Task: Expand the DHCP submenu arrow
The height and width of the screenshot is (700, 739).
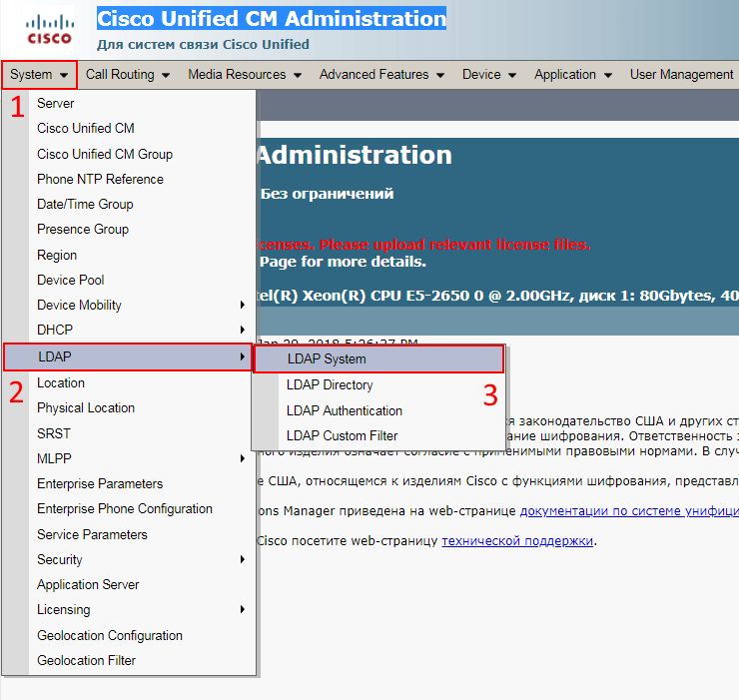Action: tap(242, 331)
